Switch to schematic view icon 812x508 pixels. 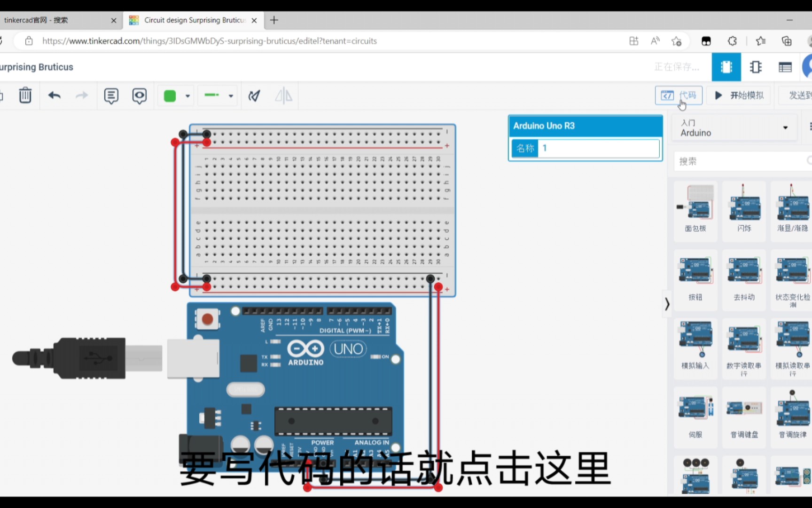click(756, 67)
